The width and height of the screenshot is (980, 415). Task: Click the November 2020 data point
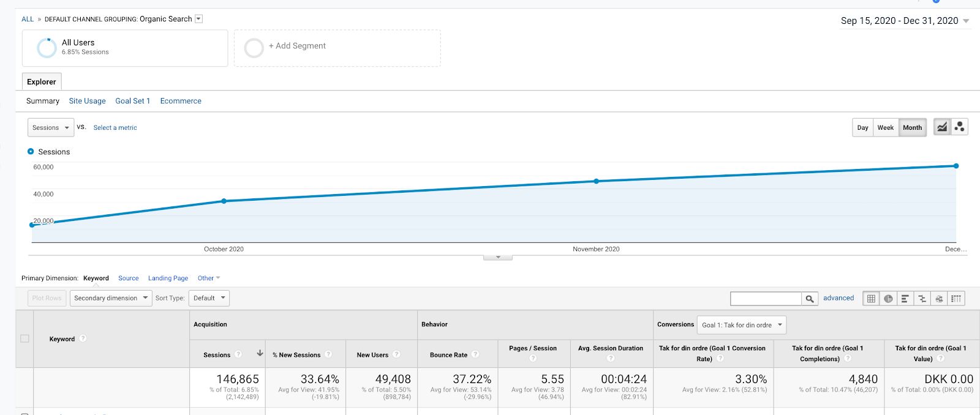(x=597, y=181)
